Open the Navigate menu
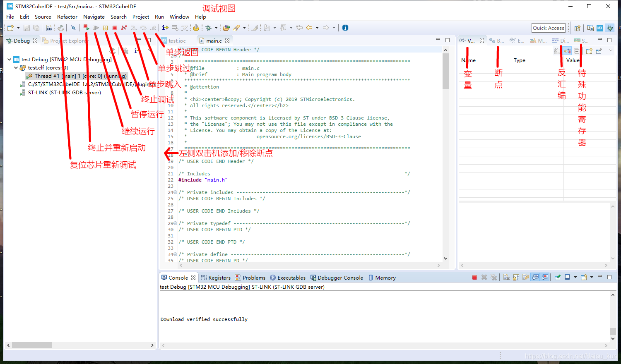 pos(94,17)
